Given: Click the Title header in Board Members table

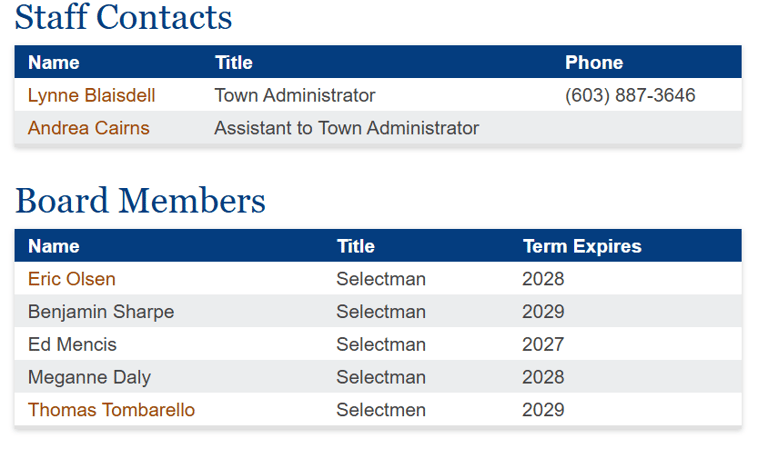Looking at the screenshot, I should 355,246.
